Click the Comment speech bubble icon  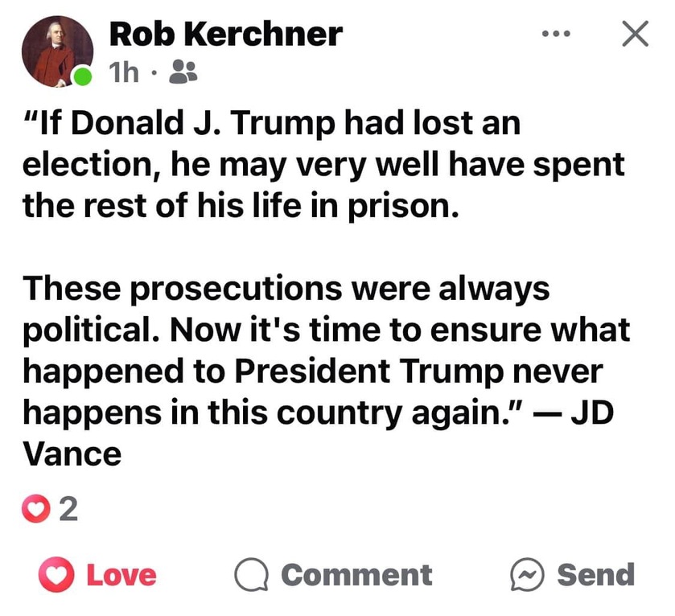[x=251, y=574]
